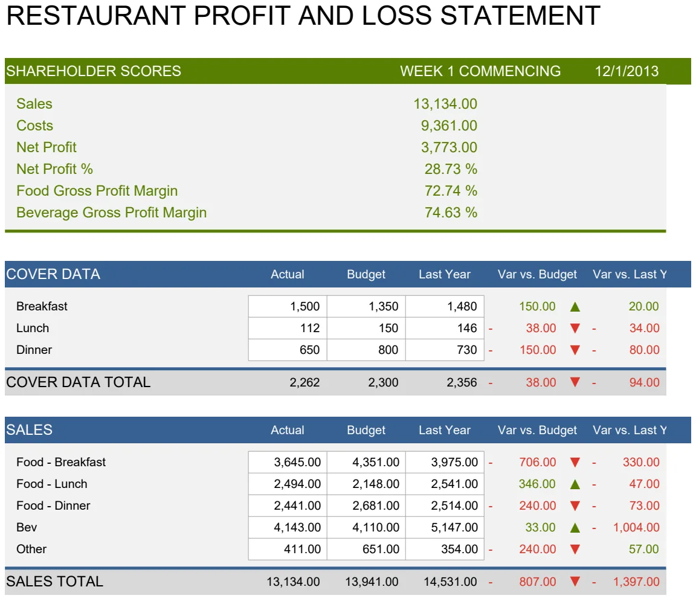This screenshot has width=696, height=616.
Task: Select the Dinner Budget cell 800
Action: (x=366, y=350)
